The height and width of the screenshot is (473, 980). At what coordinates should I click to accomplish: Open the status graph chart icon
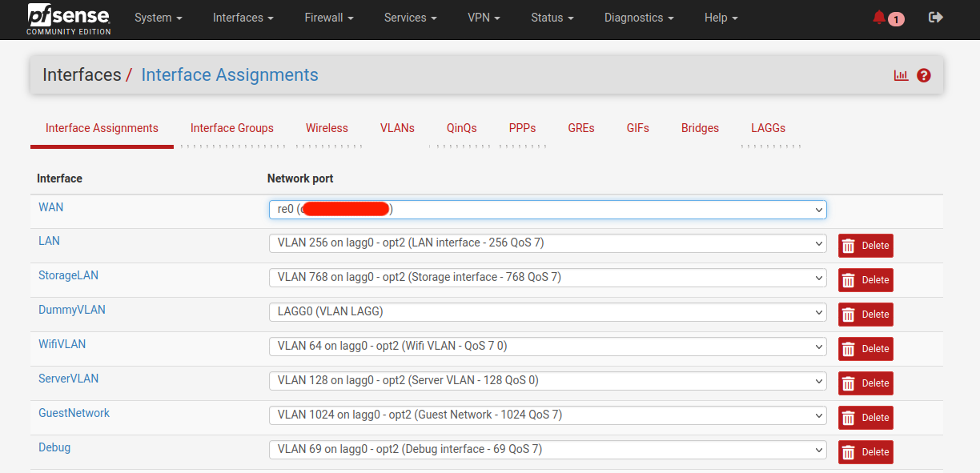pos(901,75)
